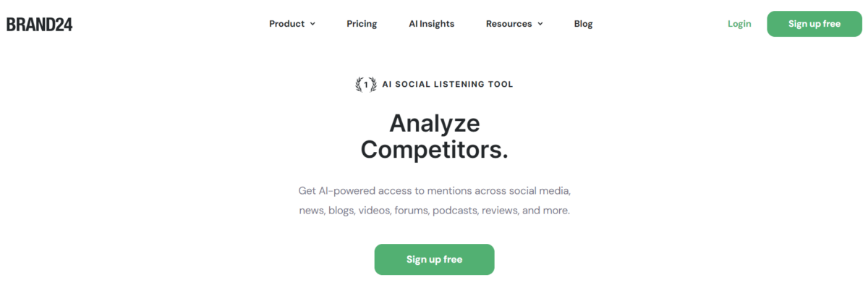This screenshot has height=288, width=868.
Task: Open the Resources menu
Action: (514, 24)
